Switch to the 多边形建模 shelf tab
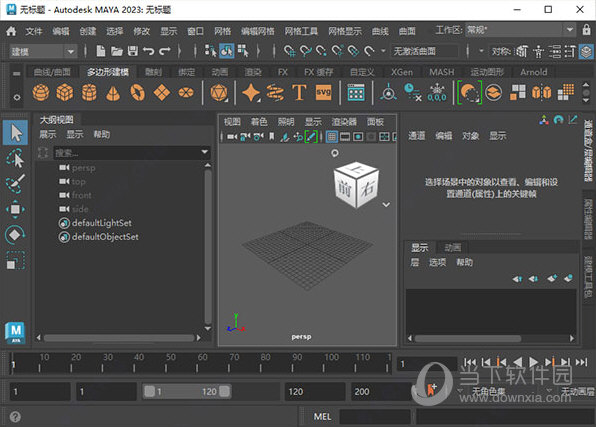 pos(108,72)
